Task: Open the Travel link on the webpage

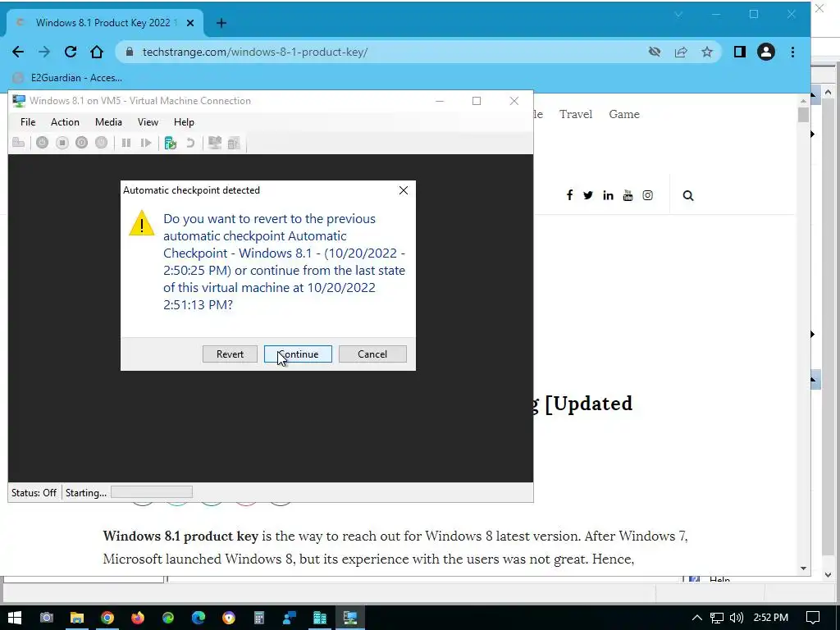Action: (x=576, y=114)
